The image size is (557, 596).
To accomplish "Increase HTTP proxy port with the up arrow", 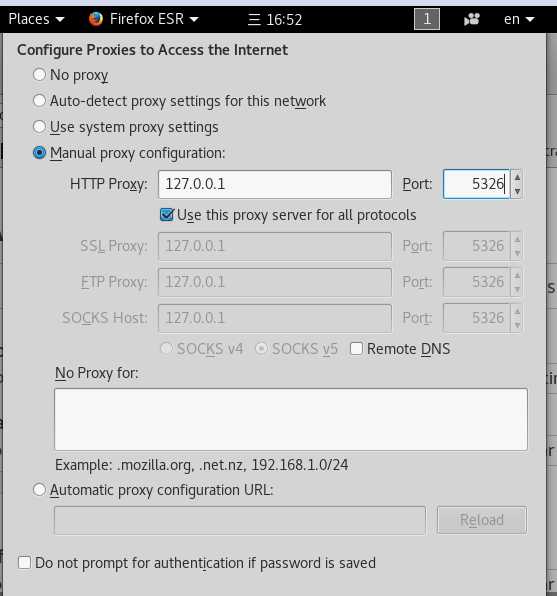I will pos(517,178).
